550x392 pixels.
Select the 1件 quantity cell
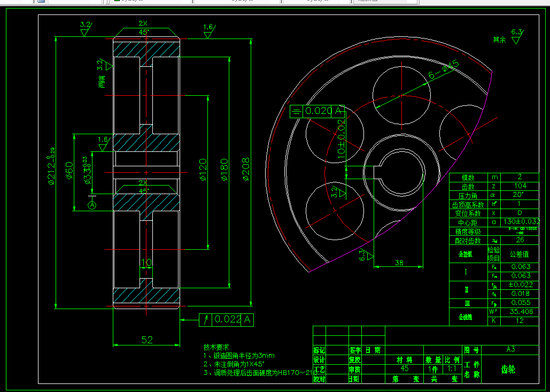(433, 369)
